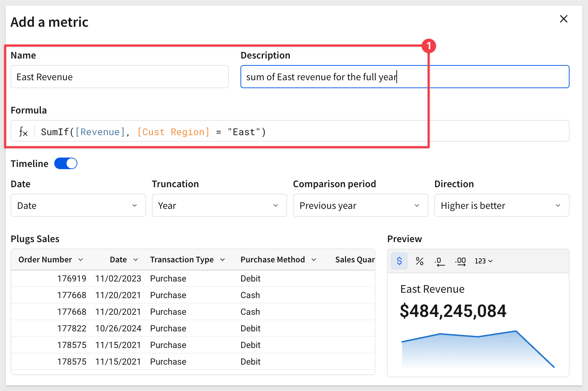Viewport: 588px width, 391px height.
Task: Click the Name input field
Action: point(120,77)
